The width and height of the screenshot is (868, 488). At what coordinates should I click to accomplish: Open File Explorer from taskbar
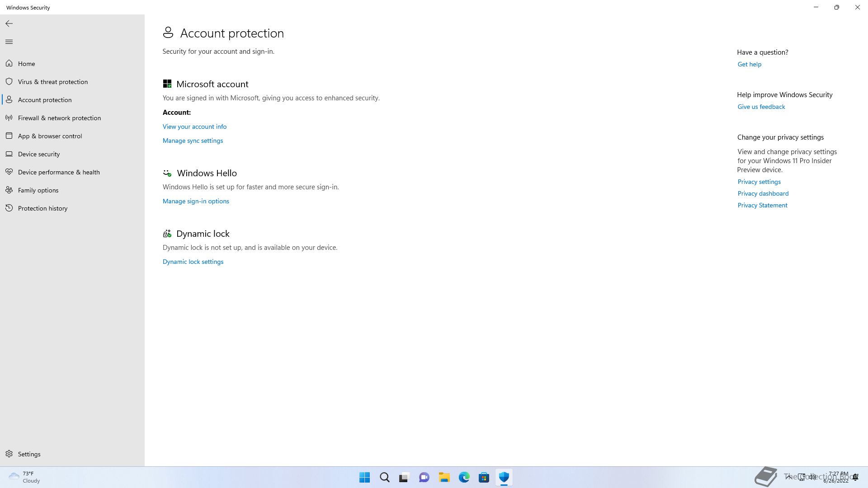[x=444, y=477]
